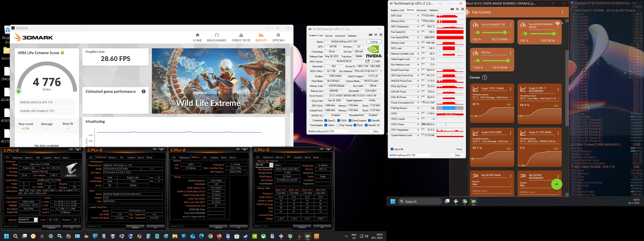Image resolution: width=644 pixels, height=241 pixels.
Task: Open HOME in 3DMark navigation
Action: 197,37
